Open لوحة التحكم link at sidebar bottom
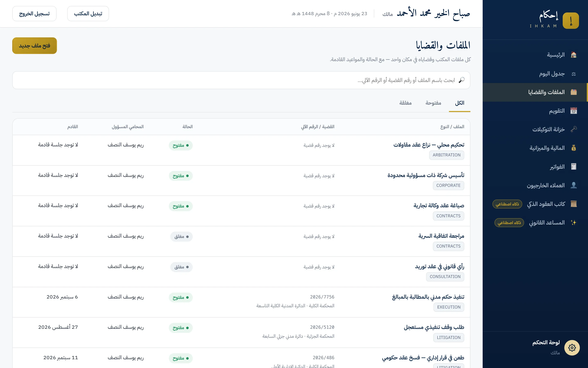Viewport: 588px width, 368px height. (x=535, y=348)
